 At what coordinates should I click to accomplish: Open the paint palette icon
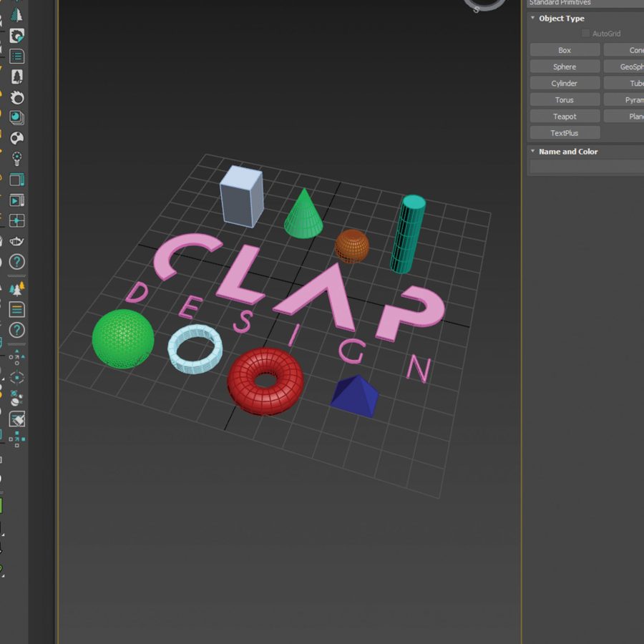pyautogui.click(x=17, y=138)
